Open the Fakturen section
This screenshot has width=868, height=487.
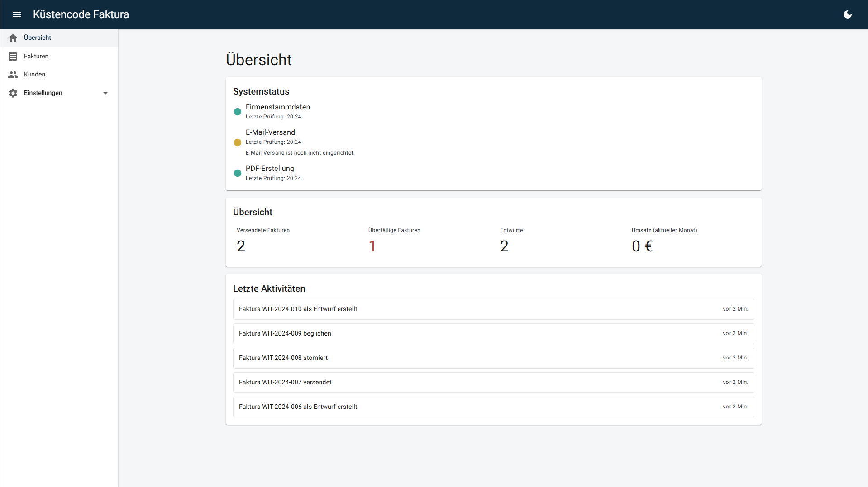point(36,56)
